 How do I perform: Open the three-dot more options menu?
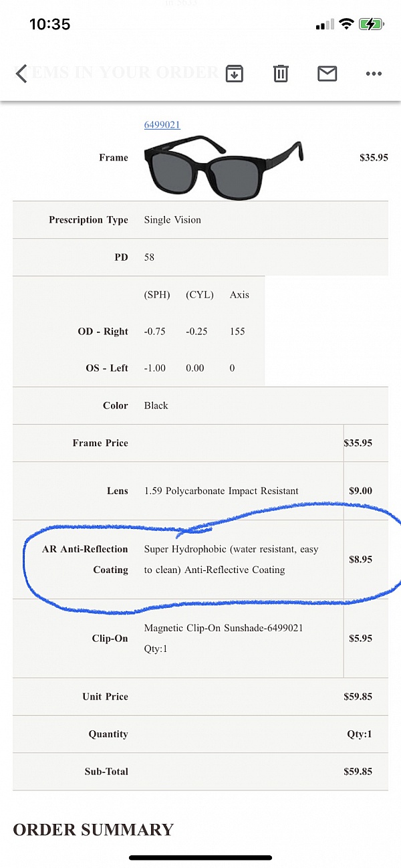click(373, 74)
